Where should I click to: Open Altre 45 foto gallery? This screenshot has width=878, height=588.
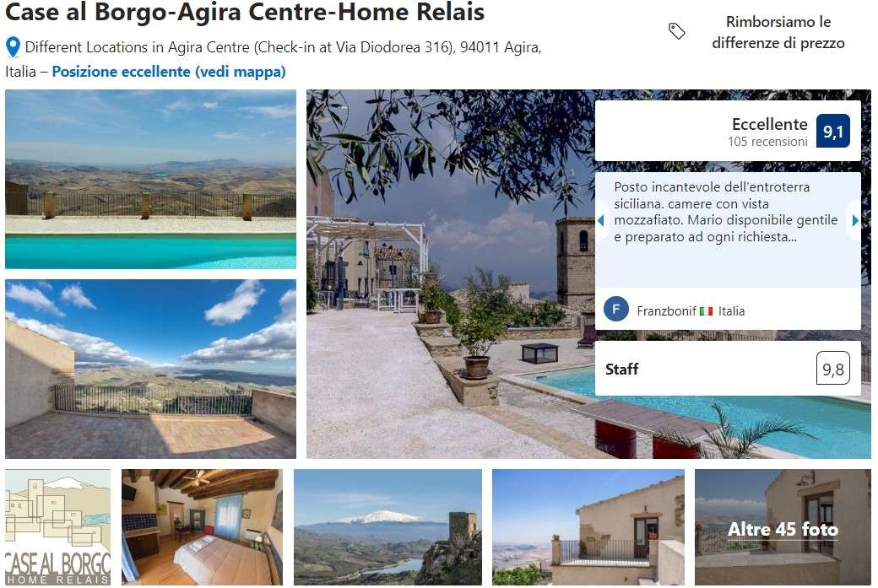(783, 527)
